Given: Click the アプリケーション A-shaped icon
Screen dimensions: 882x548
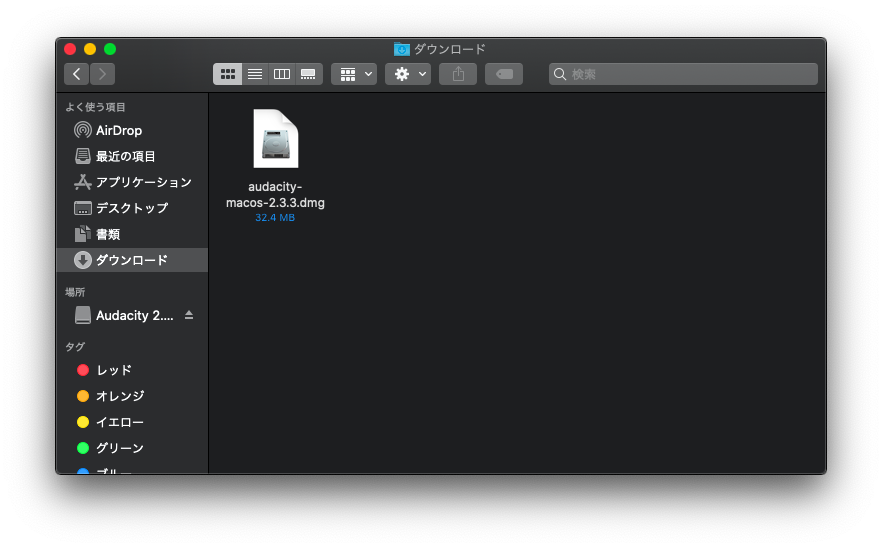Looking at the screenshot, I should (83, 182).
